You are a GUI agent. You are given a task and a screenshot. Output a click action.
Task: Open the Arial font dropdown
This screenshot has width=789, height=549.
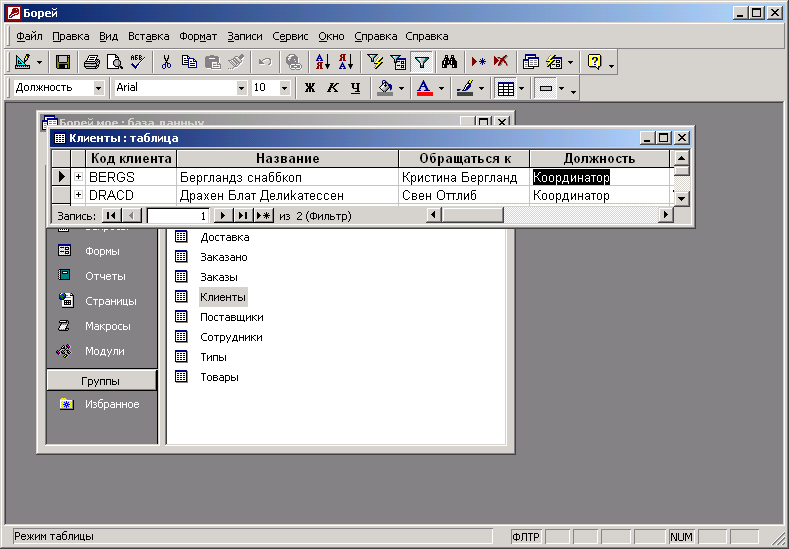[242, 88]
